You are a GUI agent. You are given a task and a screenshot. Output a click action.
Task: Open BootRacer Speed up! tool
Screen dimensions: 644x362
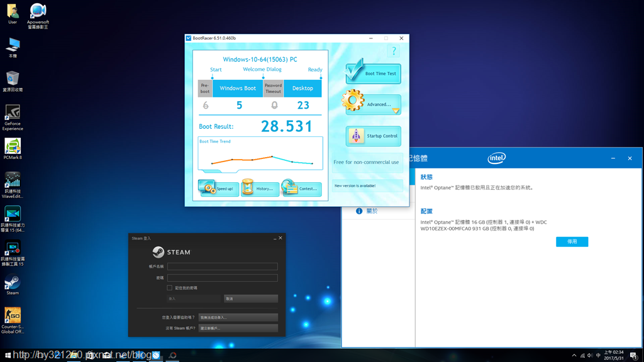pos(218,189)
